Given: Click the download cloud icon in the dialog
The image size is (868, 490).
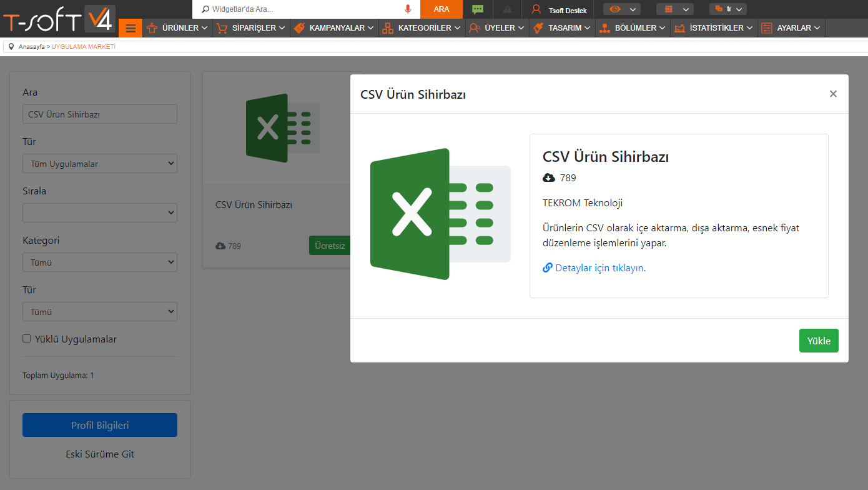Looking at the screenshot, I should click(549, 178).
